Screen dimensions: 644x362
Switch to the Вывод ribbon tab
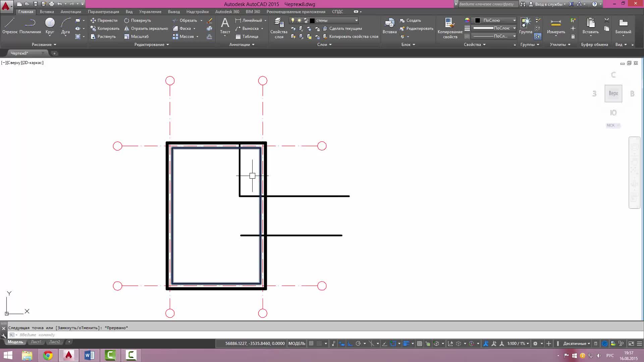(174, 12)
